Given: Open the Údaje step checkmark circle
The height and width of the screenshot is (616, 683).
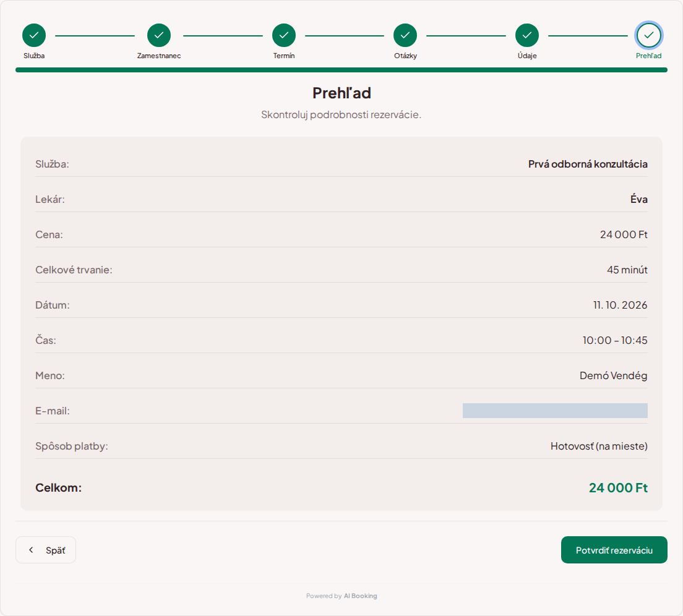Looking at the screenshot, I should [527, 35].
